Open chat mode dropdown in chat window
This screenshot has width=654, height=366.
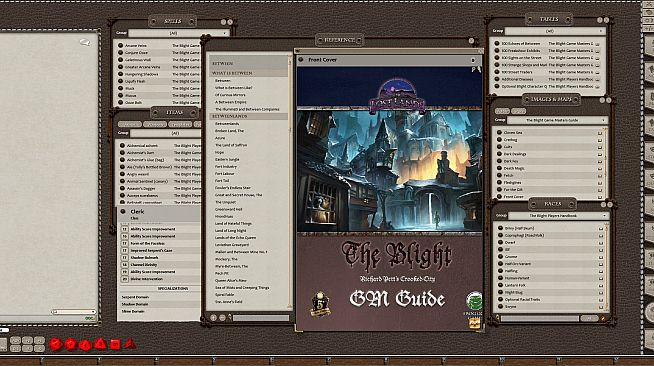coord(74,312)
